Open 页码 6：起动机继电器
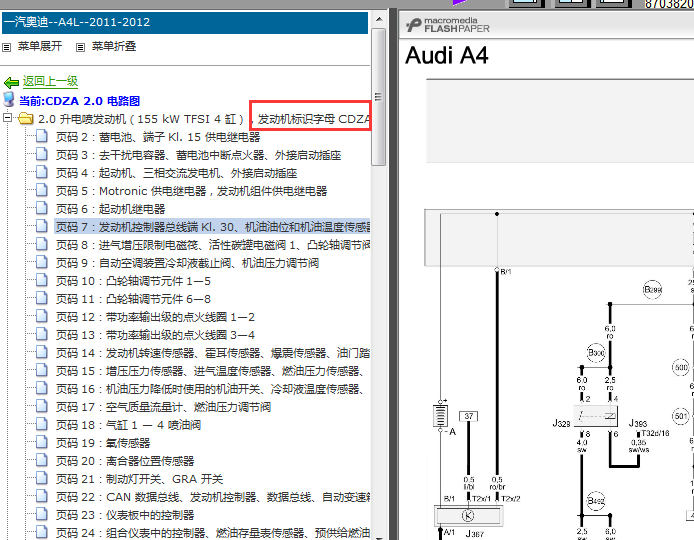The width and height of the screenshot is (694, 540). coord(110,209)
